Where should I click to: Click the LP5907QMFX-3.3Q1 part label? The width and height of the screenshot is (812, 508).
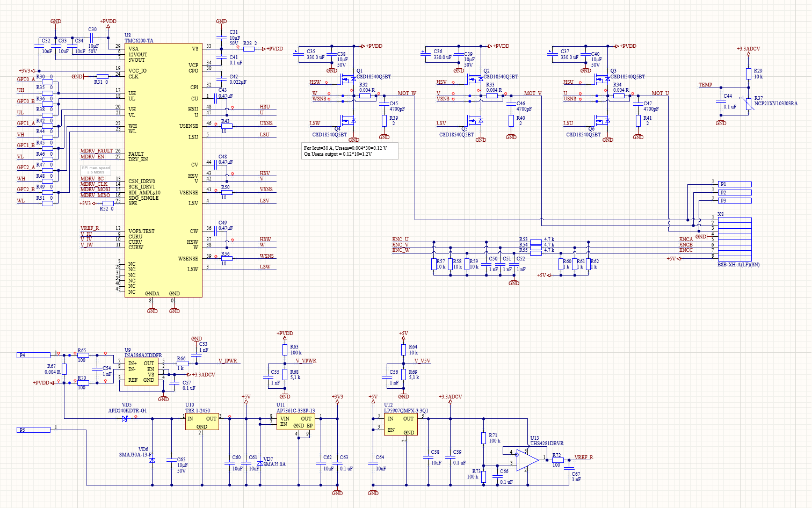click(x=406, y=411)
